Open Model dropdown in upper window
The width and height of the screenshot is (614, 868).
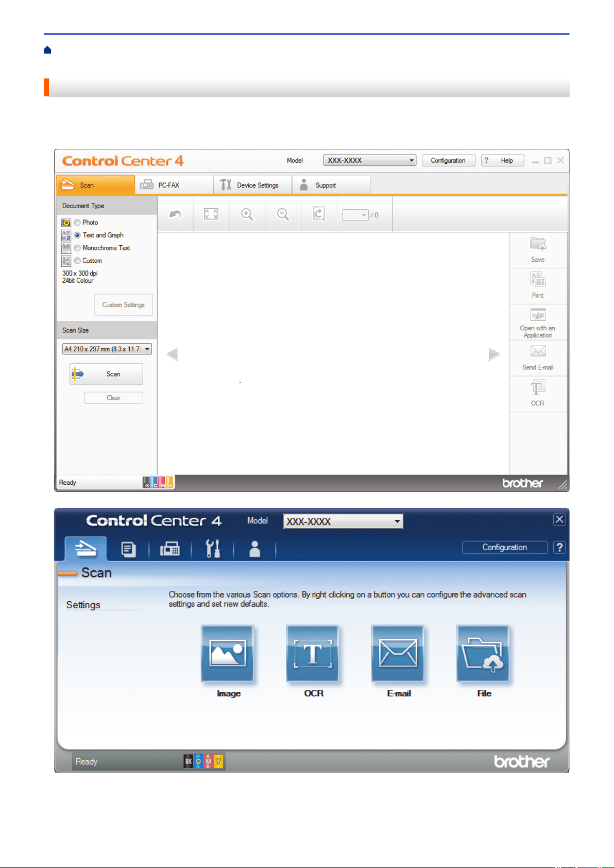(370, 160)
